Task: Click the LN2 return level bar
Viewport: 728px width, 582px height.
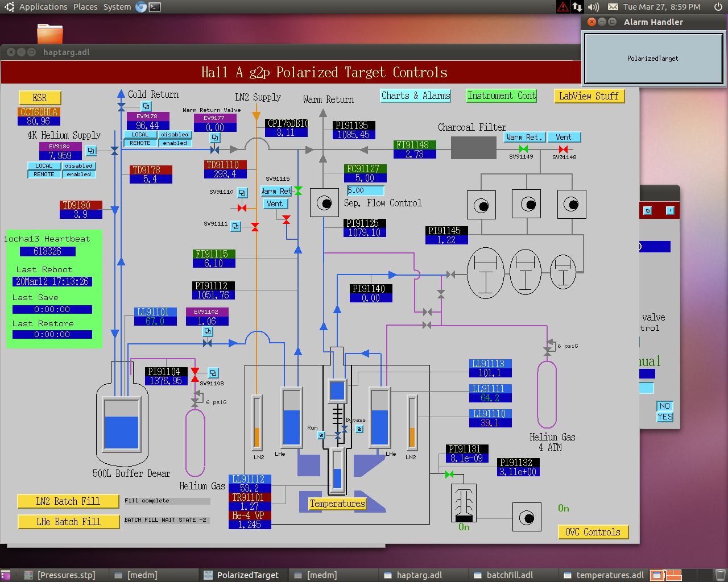Action: tap(412, 422)
